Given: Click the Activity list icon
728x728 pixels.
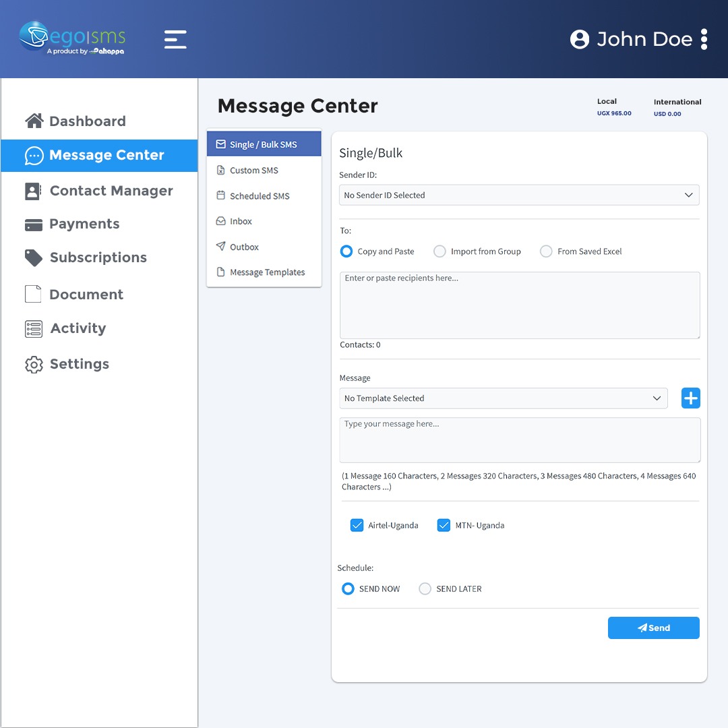Looking at the screenshot, I should pos(34,329).
